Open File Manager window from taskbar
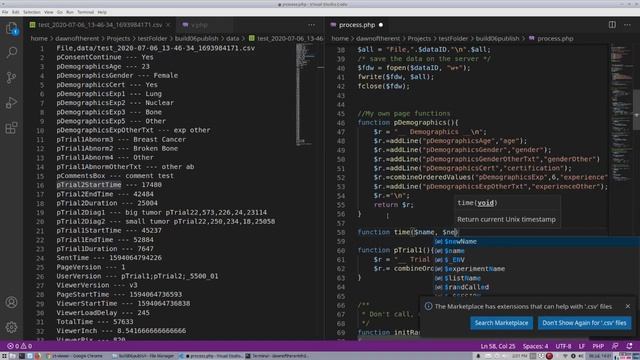This screenshot has width=640, height=360. pos(143,356)
